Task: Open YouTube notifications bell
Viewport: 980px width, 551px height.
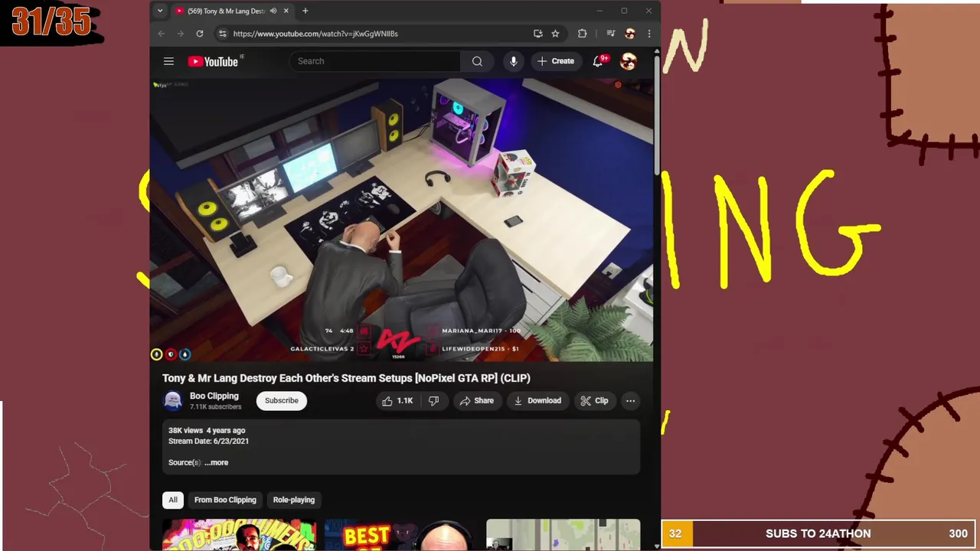Action: [x=598, y=61]
